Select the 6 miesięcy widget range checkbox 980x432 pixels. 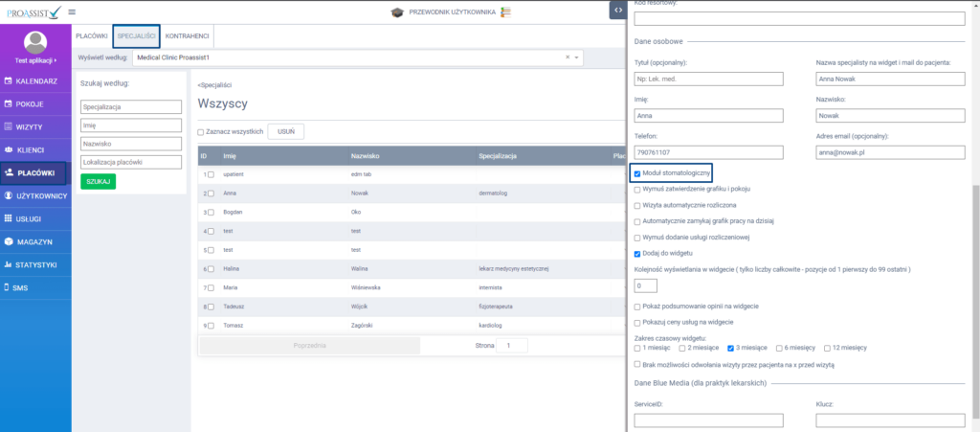point(779,348)
